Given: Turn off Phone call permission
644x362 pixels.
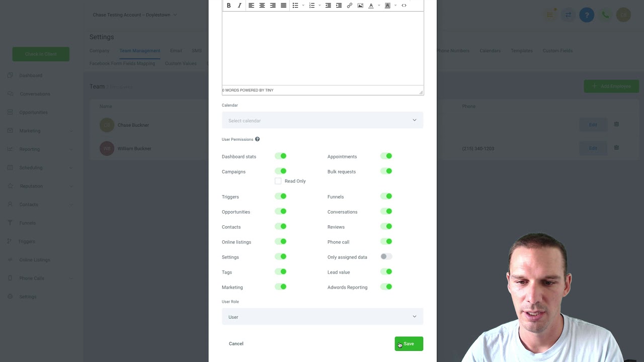Looking at the screenshot, I should (386, 242).
